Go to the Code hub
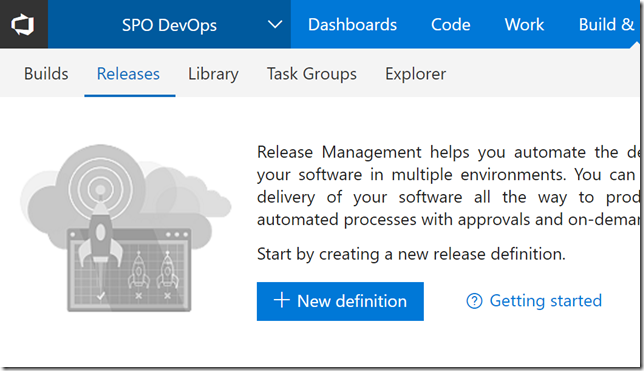Screen dimensions: 644x371 pos(451,25)
